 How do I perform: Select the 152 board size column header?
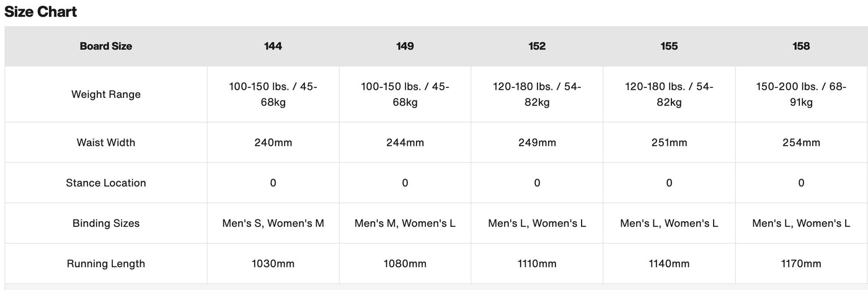coord(537,46)
